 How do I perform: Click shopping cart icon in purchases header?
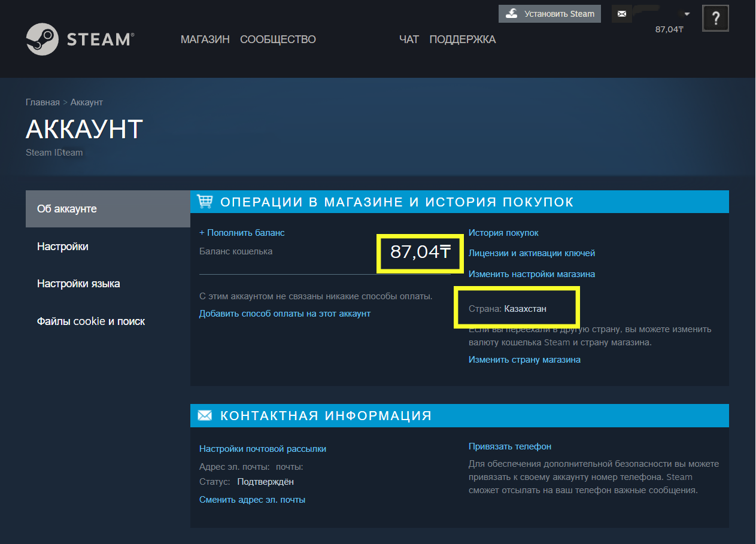click(x=205, y=202)
